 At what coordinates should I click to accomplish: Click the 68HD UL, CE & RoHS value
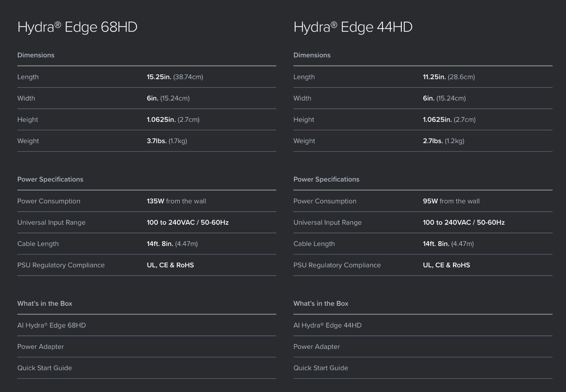170,265
